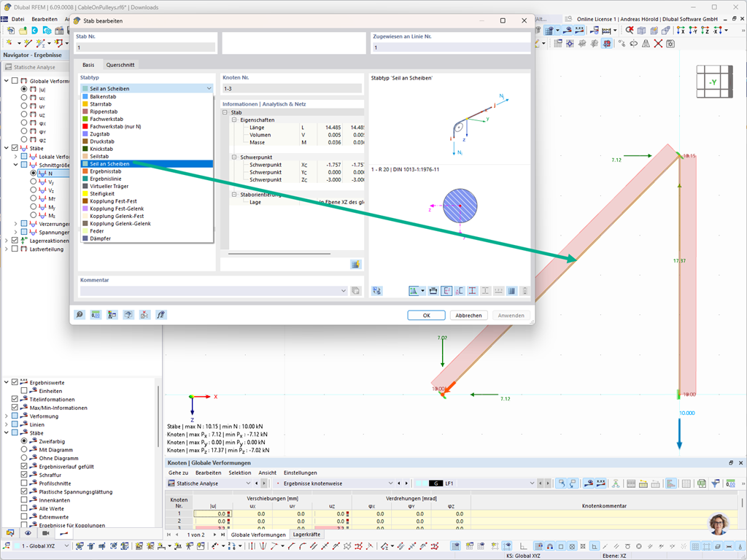
Task: Open the Kommentar dropdown
Action: [344, 290]
